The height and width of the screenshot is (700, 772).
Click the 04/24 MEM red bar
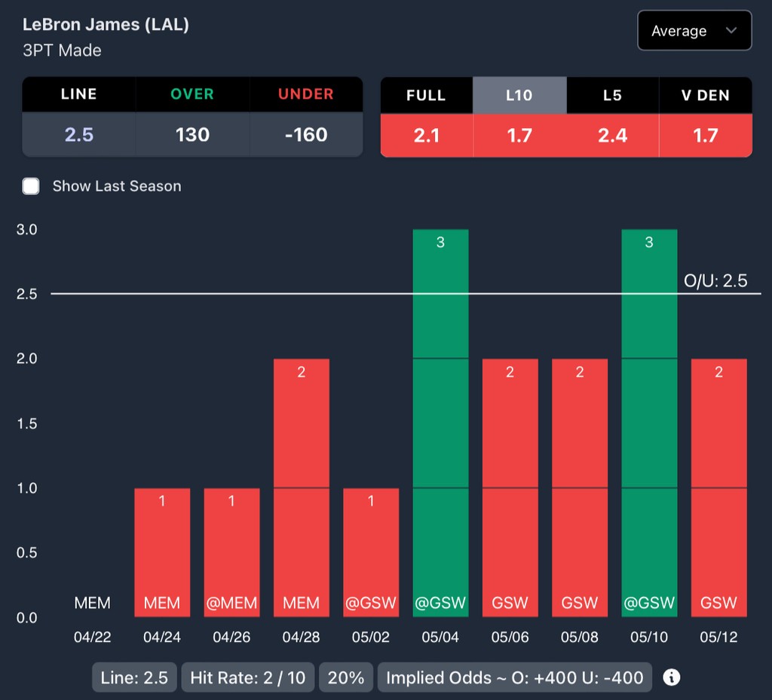pos(162,552)
